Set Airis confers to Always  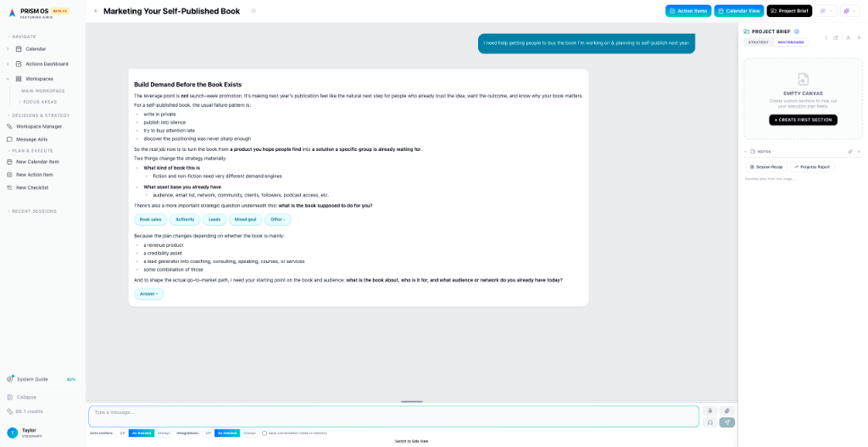pos(164,433)
